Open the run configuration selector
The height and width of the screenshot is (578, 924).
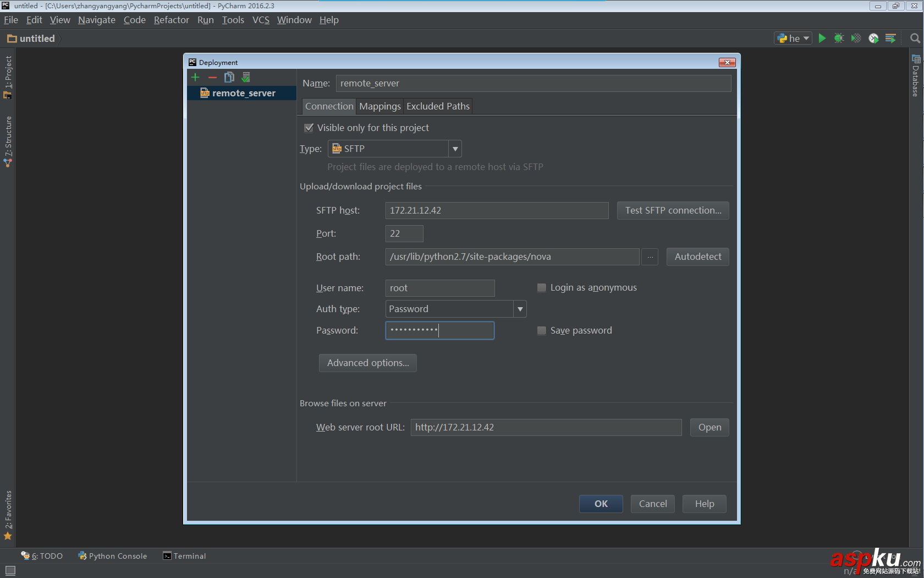[x=793, y=38]
